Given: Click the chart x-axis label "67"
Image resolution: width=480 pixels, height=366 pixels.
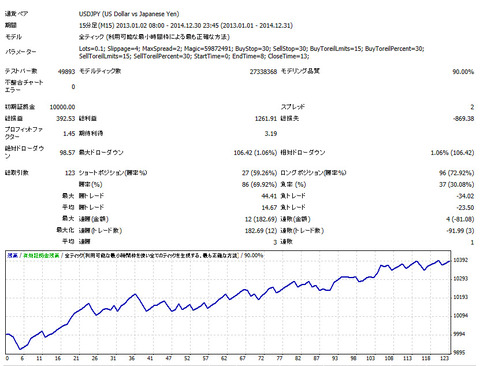Looking at the screenshot, I should pyautogui.click(x=242, y=359).
